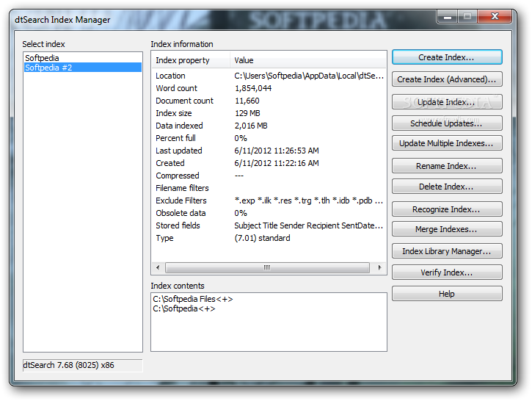Open the Index Library Manager...

pyautogui.click(x=447, y=251)
